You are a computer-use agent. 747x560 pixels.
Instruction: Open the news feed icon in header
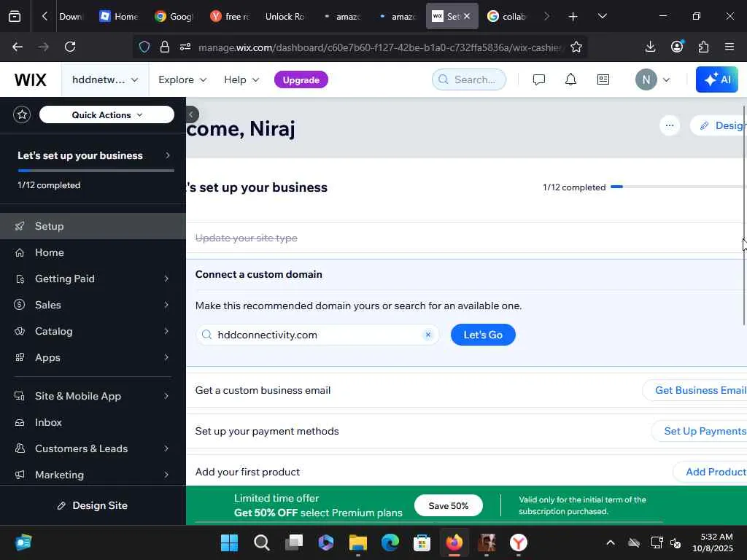coord(603,79)
